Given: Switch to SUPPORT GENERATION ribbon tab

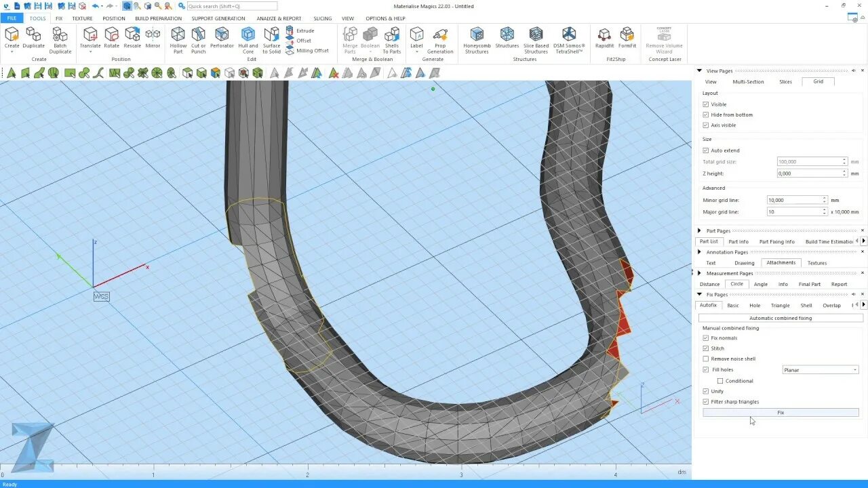Looking at the screenshot, I should pos(218,18).
